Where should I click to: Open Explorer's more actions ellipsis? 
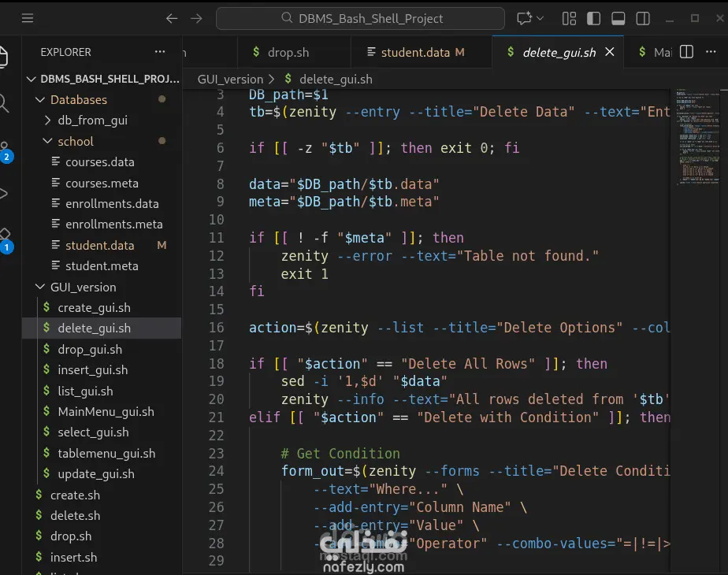[161, 52]
